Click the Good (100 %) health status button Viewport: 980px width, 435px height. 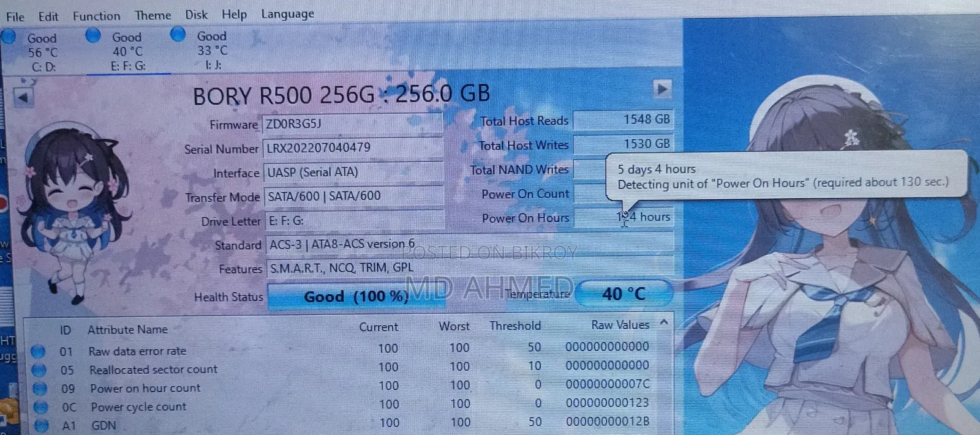point(355,297)
